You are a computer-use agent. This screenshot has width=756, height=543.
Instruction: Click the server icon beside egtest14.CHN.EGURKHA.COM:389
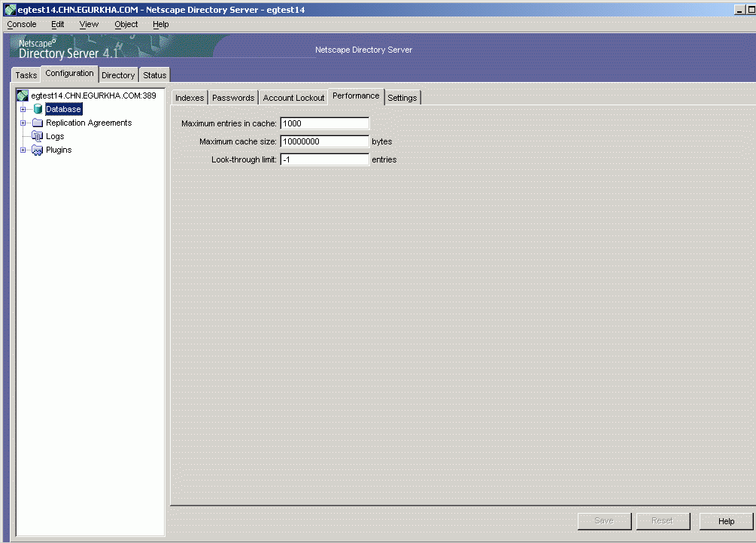point(23,96)
